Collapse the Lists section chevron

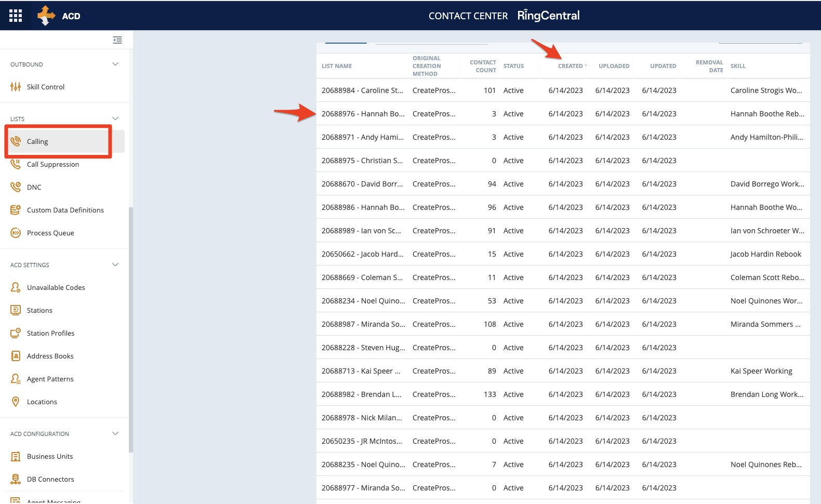(x=115, y=118)
